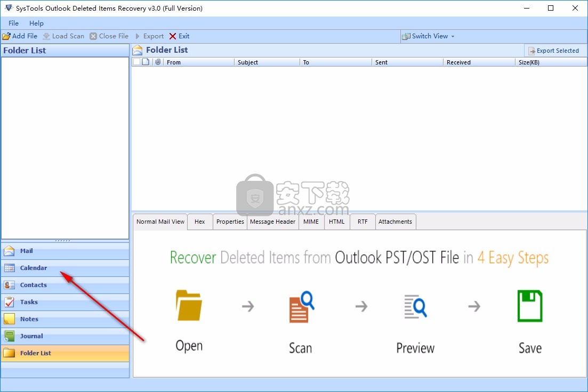The image size is (588, 392).
Task: Click the Tasks checkmark icon
Action: click(10, 302)
